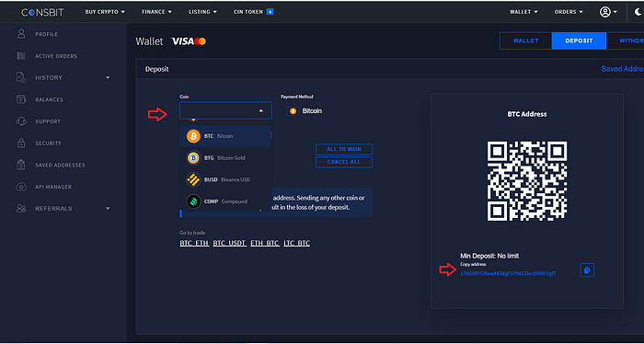Expand the History sidebar arrow
This screenshot has width=644, height=344.
pyautogui.click(x=108, y=77)
